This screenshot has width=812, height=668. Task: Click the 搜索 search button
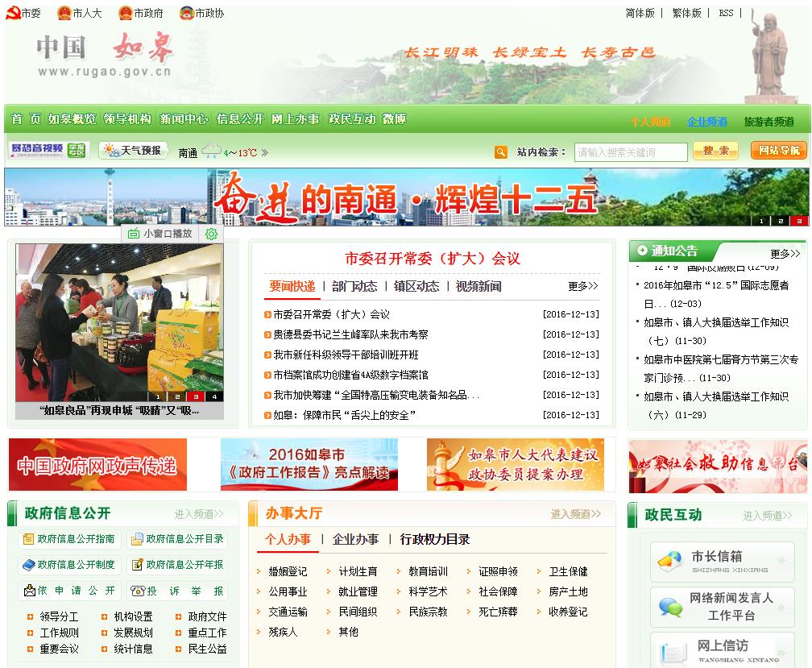[715, 151]
